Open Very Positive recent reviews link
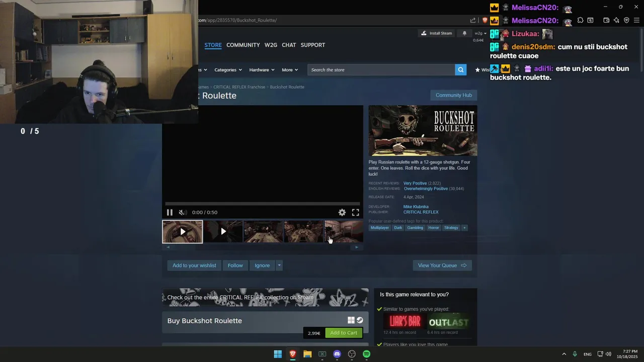Viewport: 644px width, 362px height. (x=415, y=184)
